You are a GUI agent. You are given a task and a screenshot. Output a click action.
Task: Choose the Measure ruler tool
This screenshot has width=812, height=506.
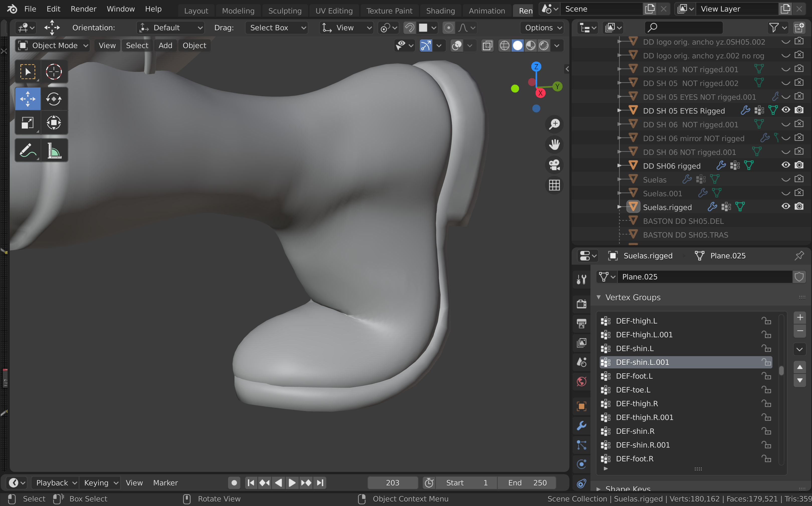coord(54,151)
